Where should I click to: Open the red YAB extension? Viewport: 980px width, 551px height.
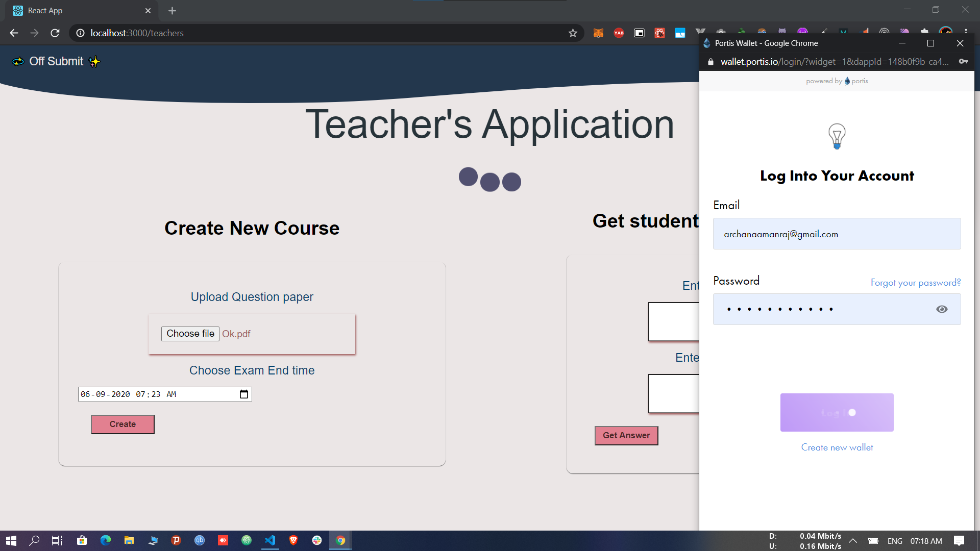(619, 33)
